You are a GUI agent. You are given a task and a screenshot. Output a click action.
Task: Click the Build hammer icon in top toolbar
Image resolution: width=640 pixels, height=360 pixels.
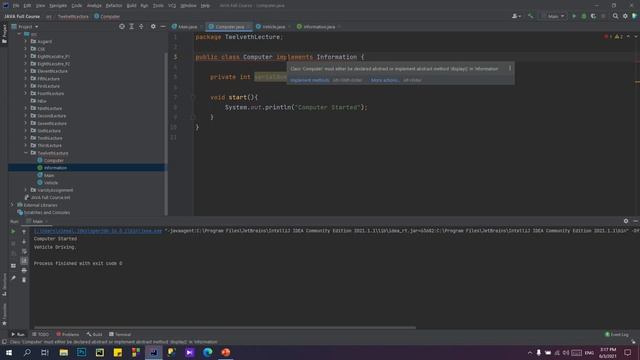[531, 16]
